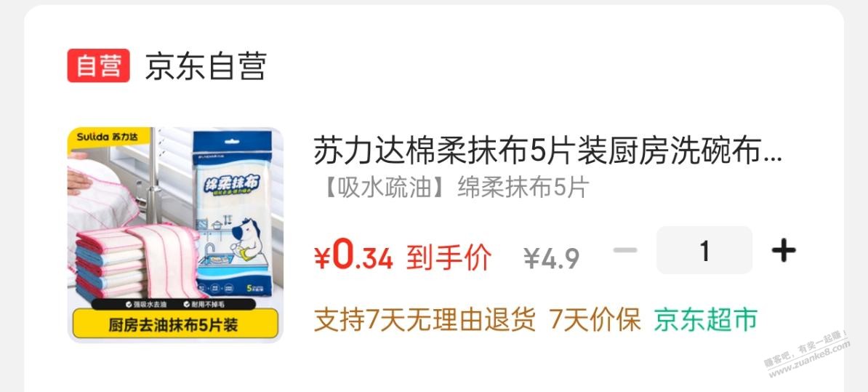868x392 pixels.
Task: Open the Sulida dishcloth product thumbnail
Action: click(x=175, y=235)
